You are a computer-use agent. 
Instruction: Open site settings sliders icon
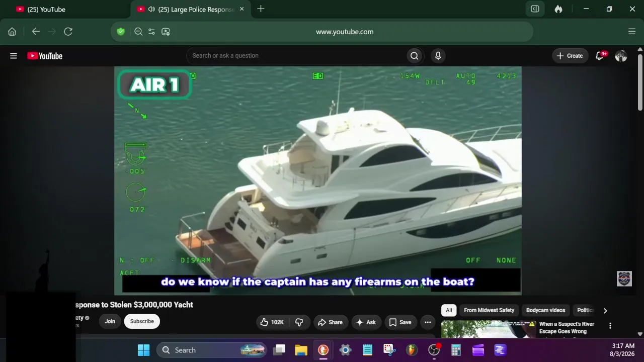coord(151,32)
